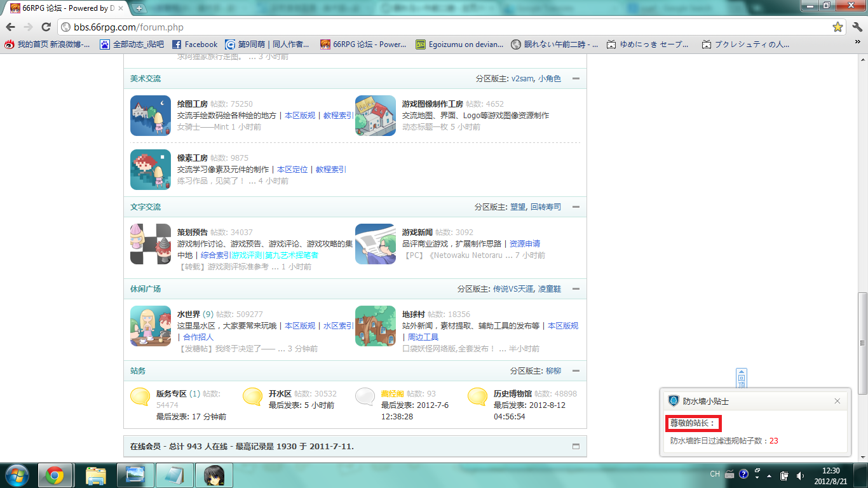This screenshot has height=488, width=868.
Task: View moderator v2sam's profile
Action: point(522,79)
